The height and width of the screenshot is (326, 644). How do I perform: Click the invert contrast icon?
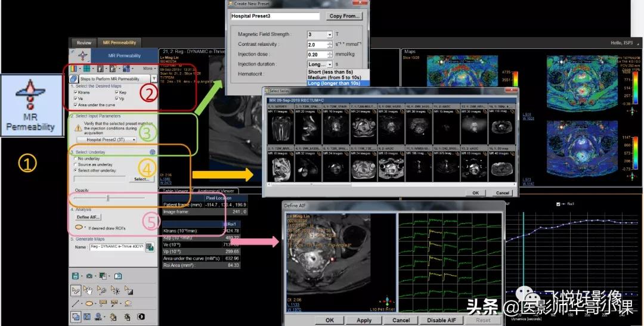141,316
